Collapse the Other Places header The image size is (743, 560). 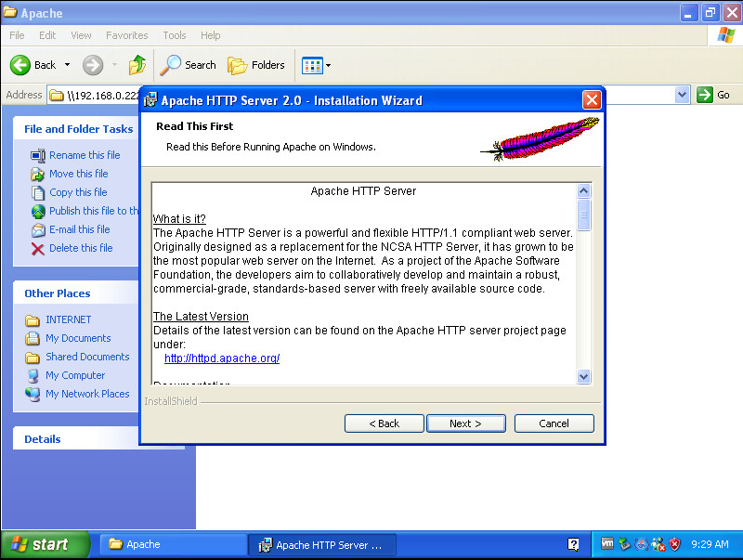point(76,293)
